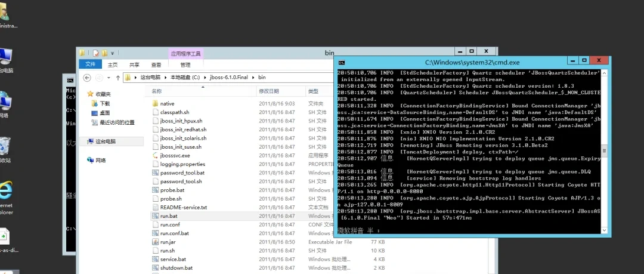
Task: Open recent locations dropdown beside forward arrow
Action: [x=109, y=78]
